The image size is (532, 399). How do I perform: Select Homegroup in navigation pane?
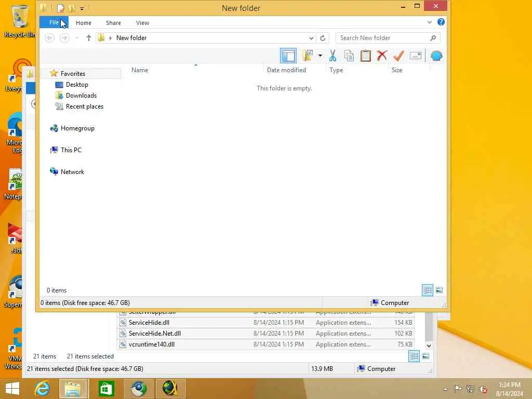coord(77,128)
